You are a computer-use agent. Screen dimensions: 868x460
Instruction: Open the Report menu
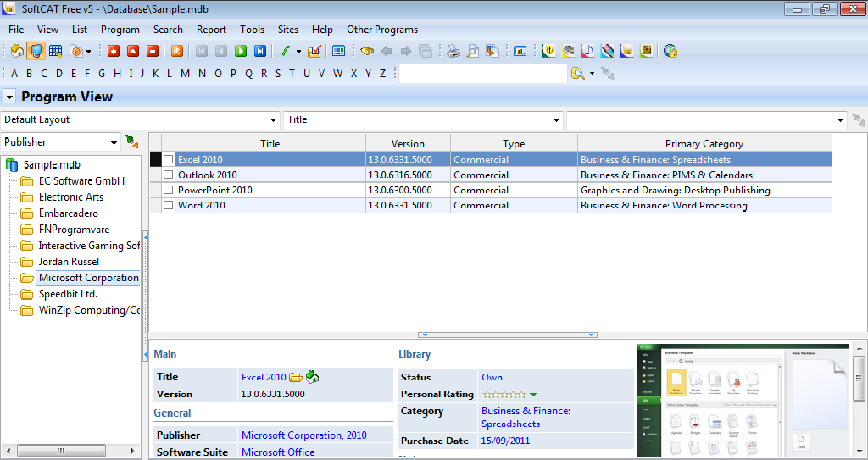point(211,30)
